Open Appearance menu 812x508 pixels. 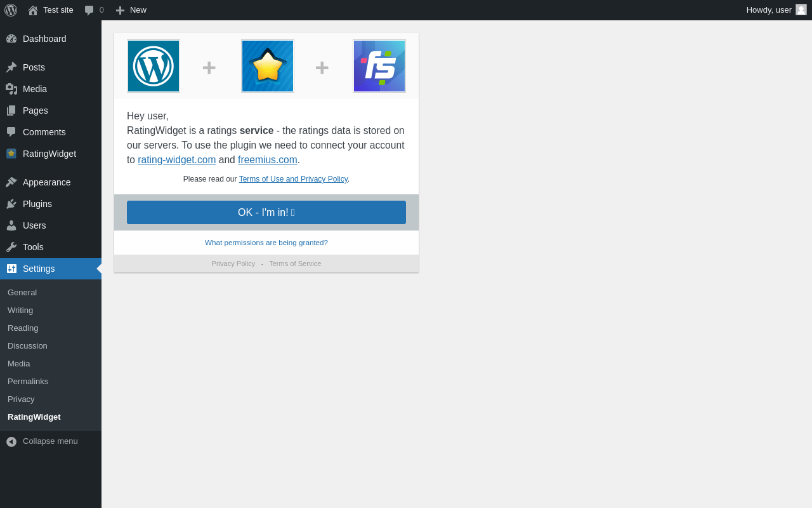tap(51, 182)
